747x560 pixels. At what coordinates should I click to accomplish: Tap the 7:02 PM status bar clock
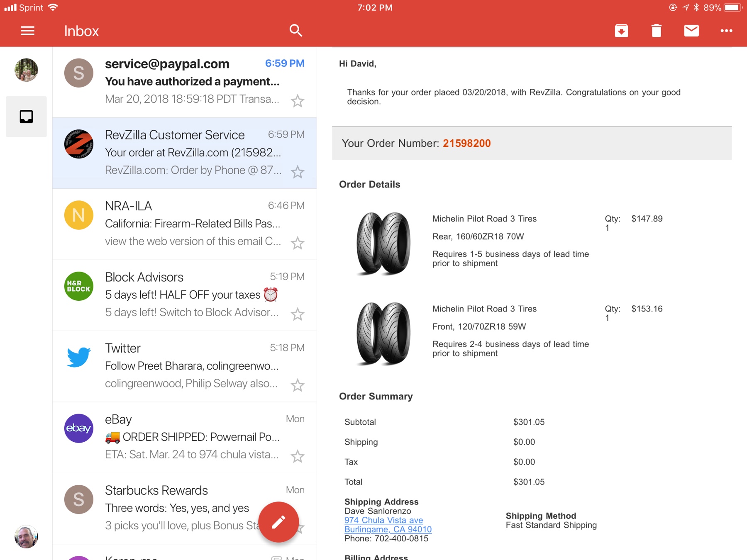point(375,7)
